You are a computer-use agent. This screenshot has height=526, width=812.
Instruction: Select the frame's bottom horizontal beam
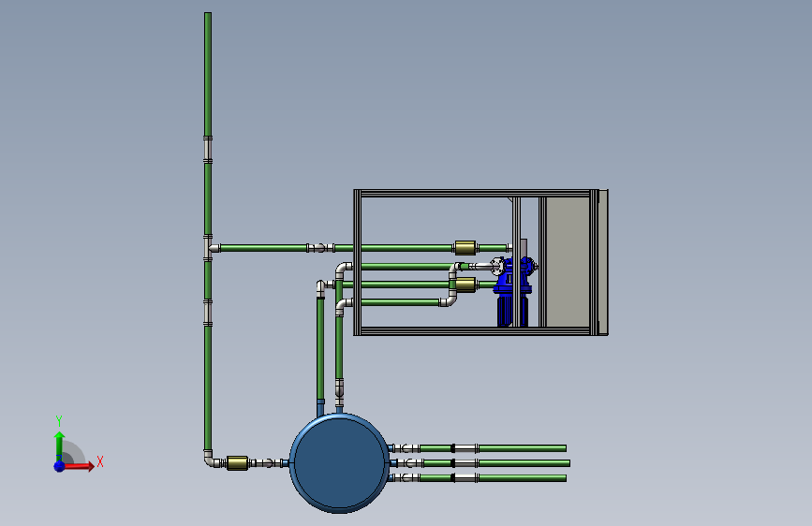click(x=476, y=331)
